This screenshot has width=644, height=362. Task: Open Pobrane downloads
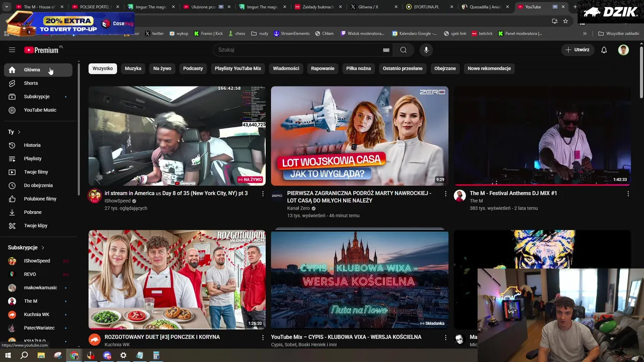click(x=38, y=212)
